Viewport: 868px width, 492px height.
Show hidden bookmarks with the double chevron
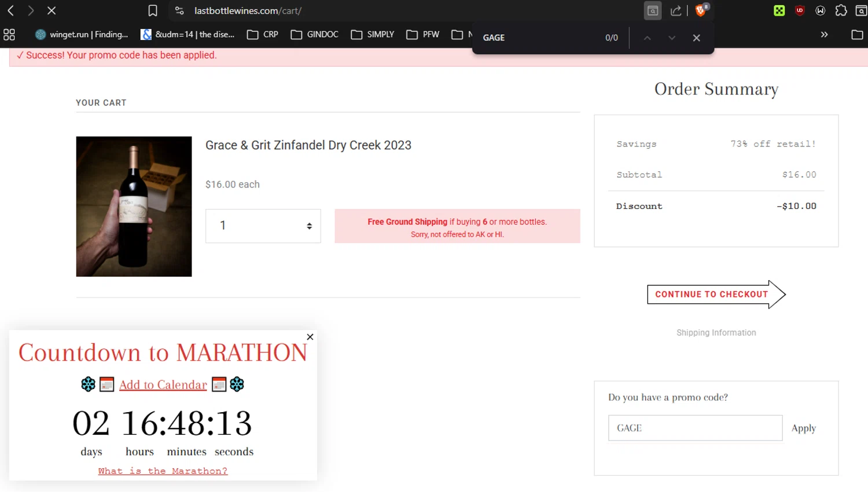pyautogui.click(x=824, y=35)
